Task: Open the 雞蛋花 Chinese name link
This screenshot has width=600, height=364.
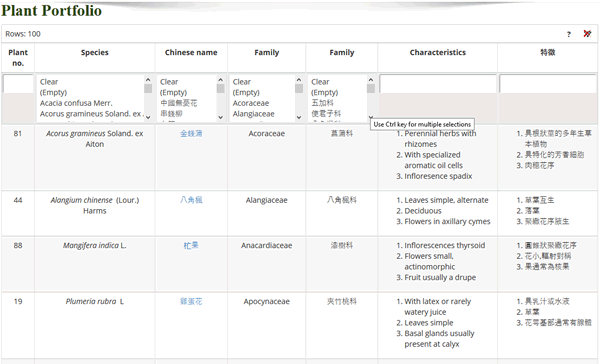Action: [191, 301]
